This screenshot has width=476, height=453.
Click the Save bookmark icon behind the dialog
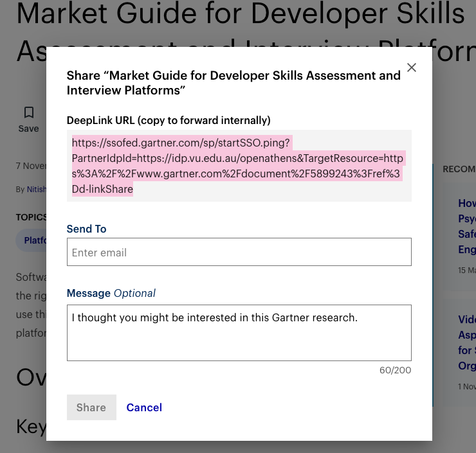tap(29, 112)
